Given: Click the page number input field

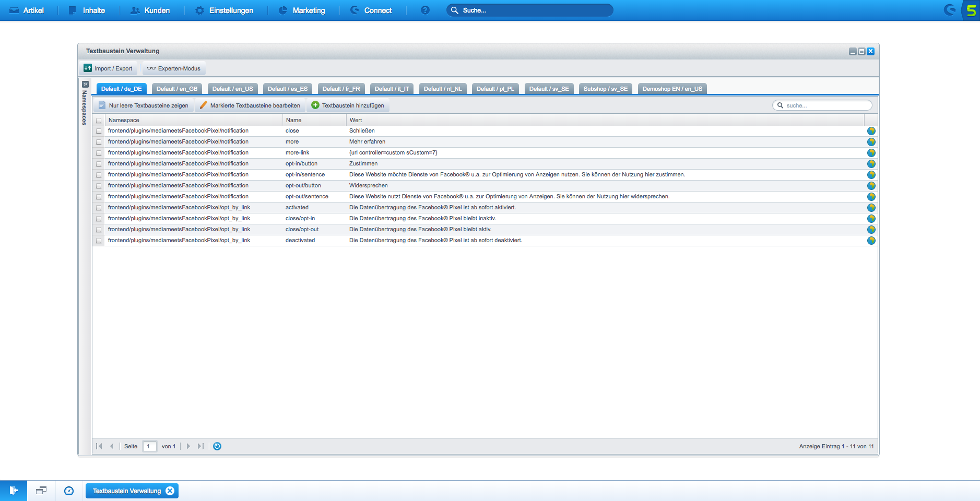Looking at the screenshot, I should point(150,446).
